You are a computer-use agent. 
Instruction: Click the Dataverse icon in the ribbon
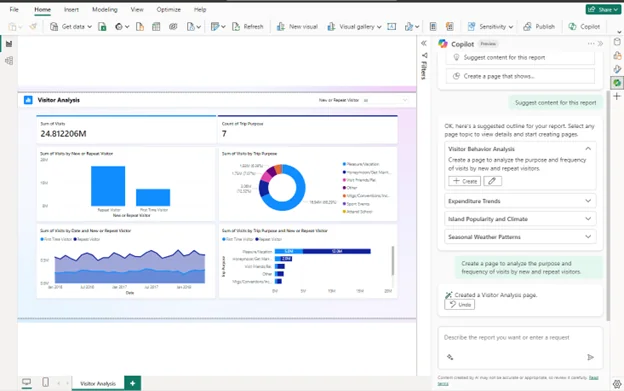point(173,27)
